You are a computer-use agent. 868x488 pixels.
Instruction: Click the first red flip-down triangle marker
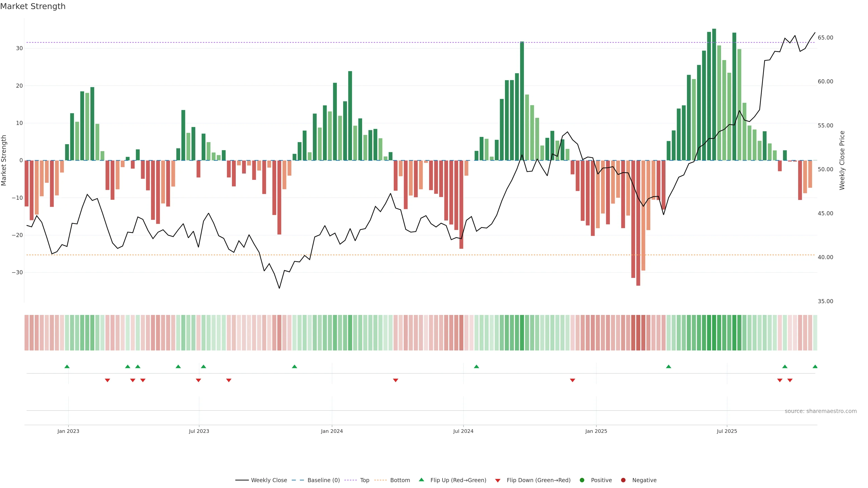(x=107, y=380)
